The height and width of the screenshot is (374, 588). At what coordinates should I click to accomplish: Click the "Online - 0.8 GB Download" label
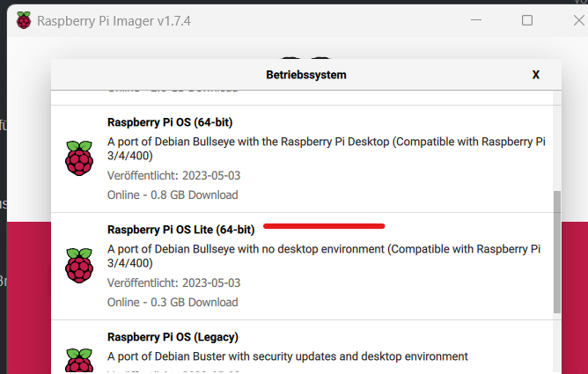tap(173, 194)
